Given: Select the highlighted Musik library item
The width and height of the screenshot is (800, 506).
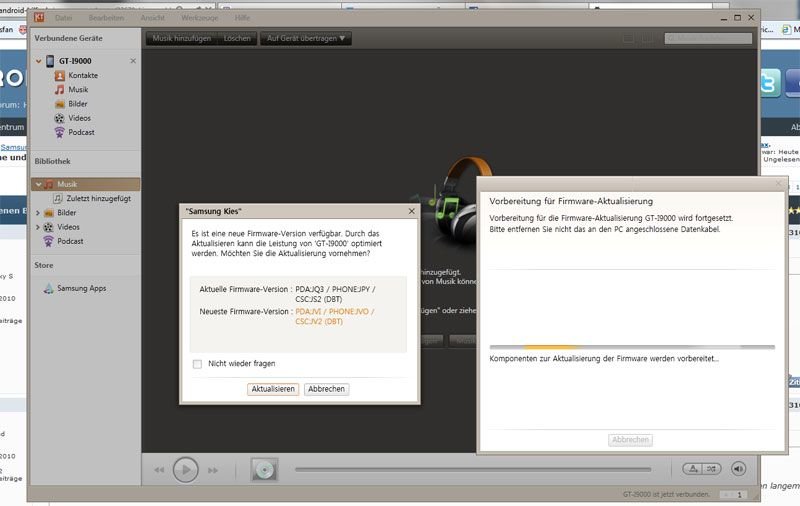Looking at the screenshot, I should [x=86, y=184].
